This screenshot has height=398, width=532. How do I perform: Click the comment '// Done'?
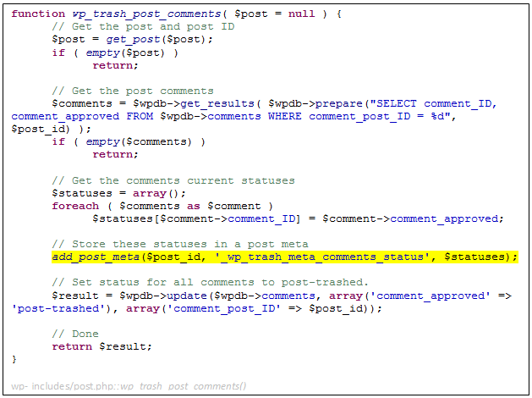(75, 334)
